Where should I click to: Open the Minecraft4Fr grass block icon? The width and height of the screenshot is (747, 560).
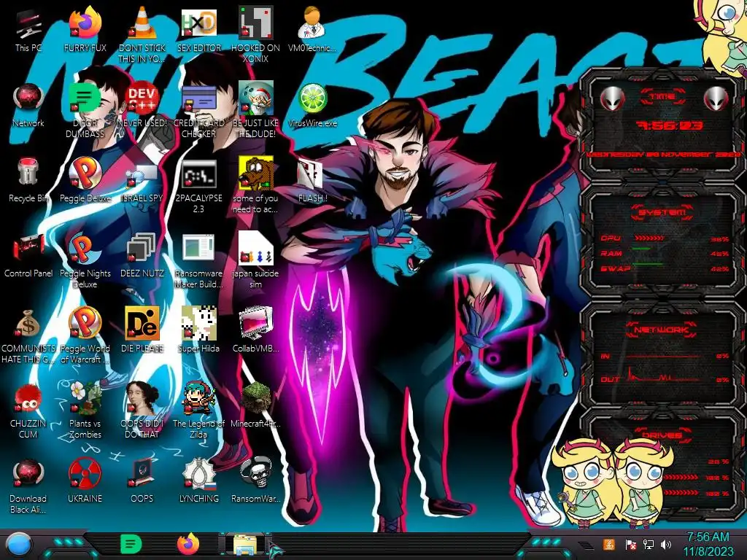point(255,406)
